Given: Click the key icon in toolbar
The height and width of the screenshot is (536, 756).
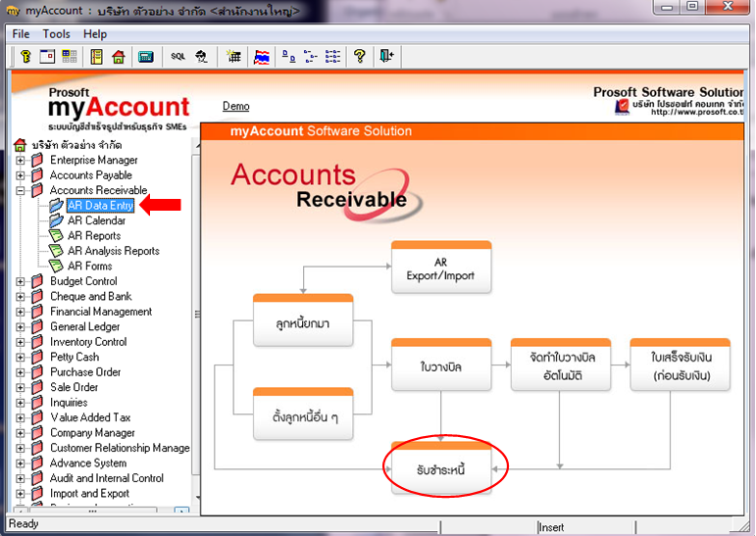Looking at the screenshot, I should coord(25,57).
